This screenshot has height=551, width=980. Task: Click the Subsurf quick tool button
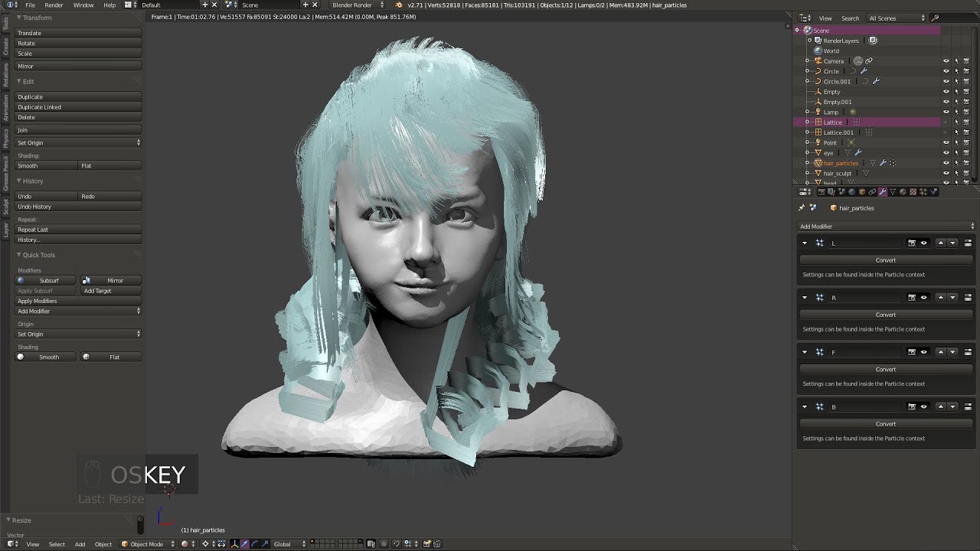point(46,281)
